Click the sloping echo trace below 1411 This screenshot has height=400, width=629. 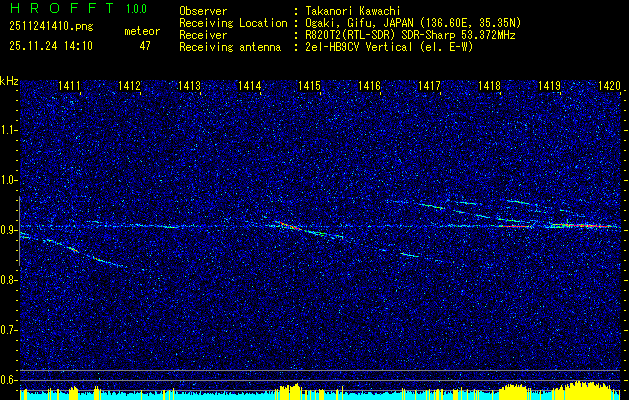[74, 250]
